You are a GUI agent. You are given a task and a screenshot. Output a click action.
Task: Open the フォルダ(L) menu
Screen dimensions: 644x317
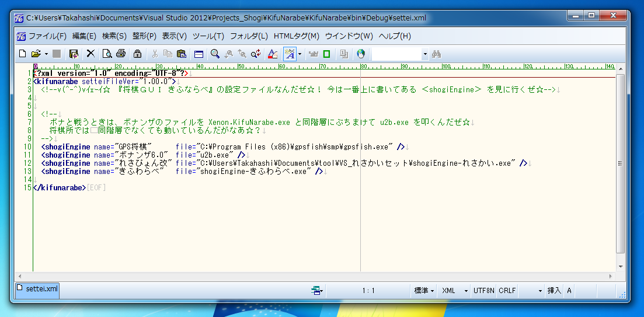click(x=249, y=36)
